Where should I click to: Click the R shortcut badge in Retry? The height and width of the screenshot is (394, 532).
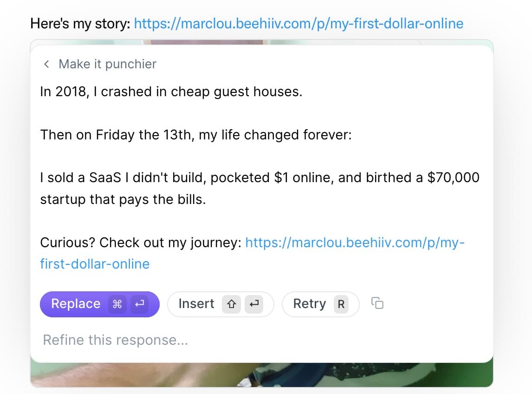341,304
